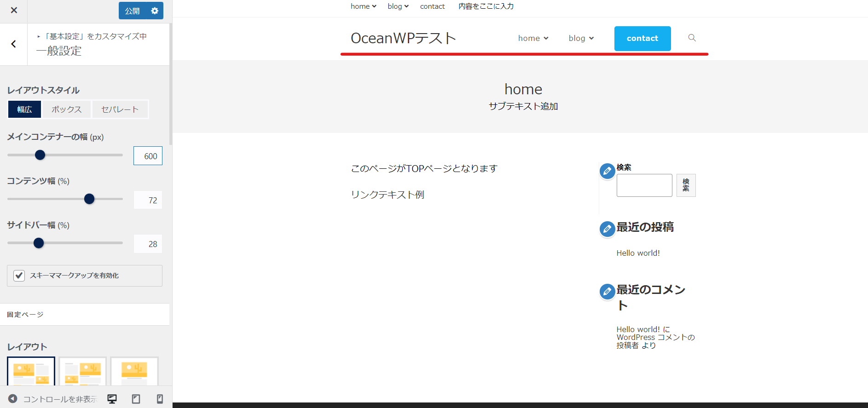
Task: Click edit pencil beside 最近の投稿 widget
Action: [607, 229]
